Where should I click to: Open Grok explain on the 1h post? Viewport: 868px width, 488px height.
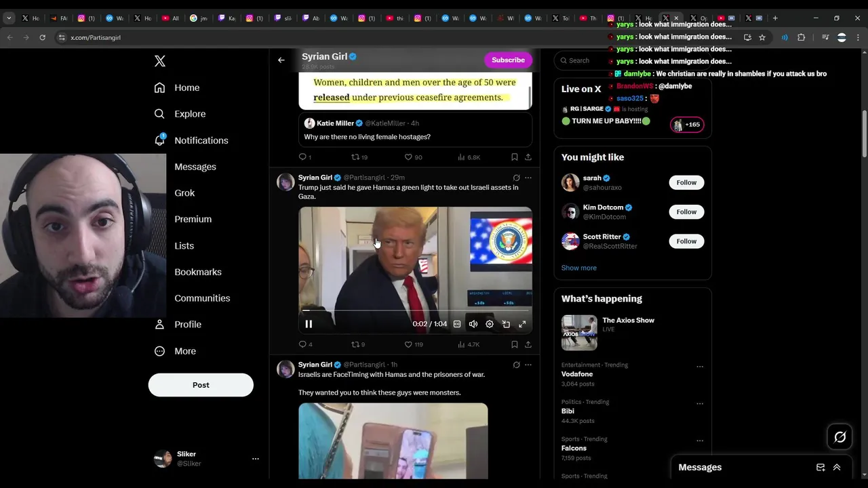tap(516, 365)
